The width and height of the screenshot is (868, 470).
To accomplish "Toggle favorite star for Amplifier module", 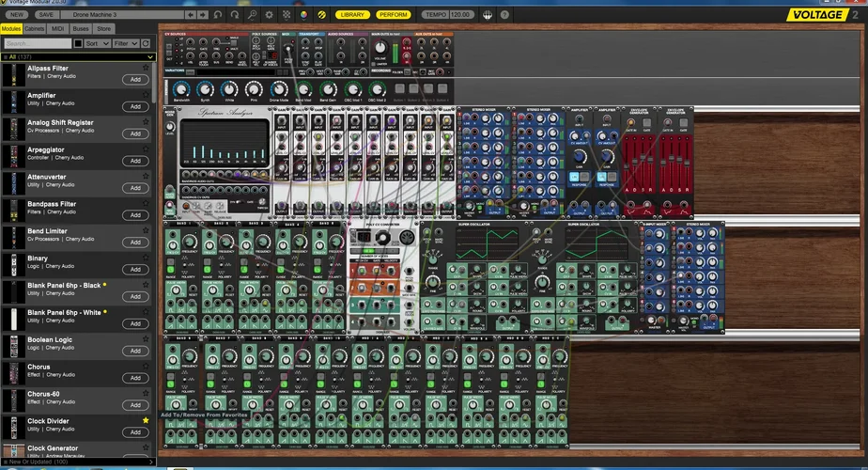I will (146, 96).
